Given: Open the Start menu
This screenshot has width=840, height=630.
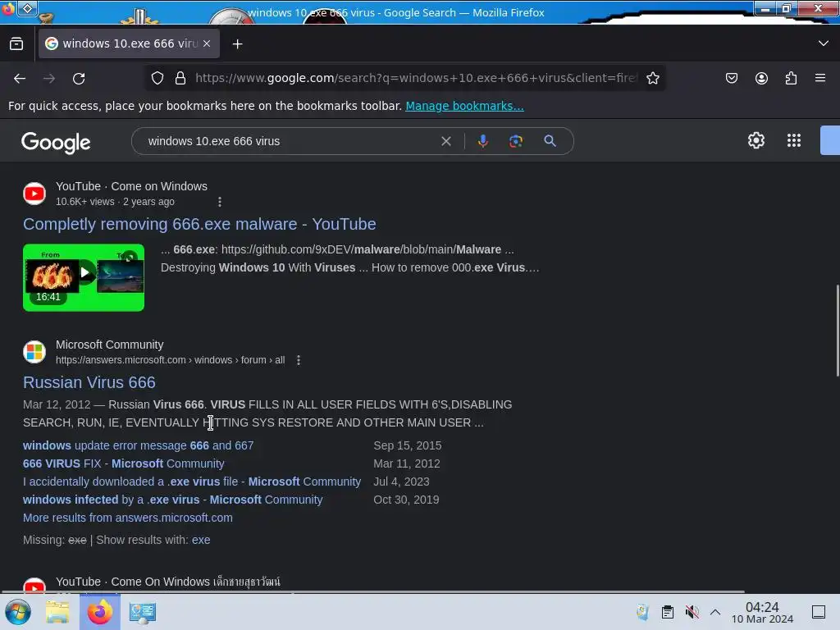Looking at the screenshot, I should point(18,612).
